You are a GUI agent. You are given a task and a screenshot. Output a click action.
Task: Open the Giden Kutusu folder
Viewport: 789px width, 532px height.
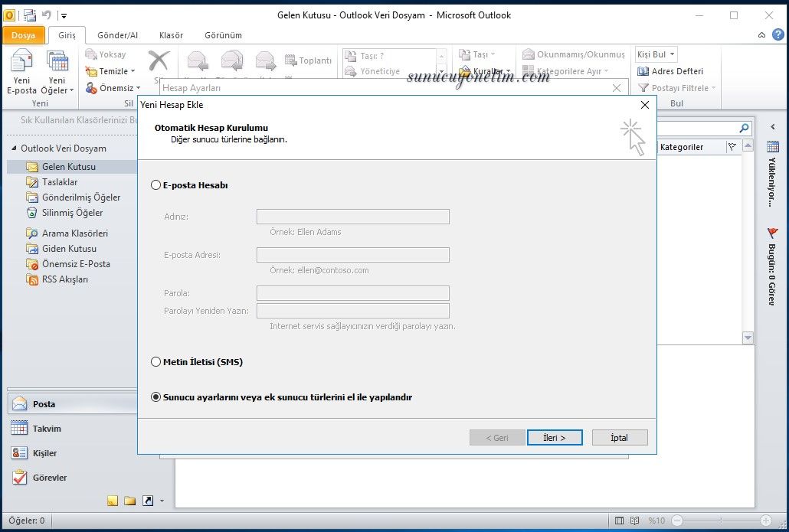(x=69, y=249)
